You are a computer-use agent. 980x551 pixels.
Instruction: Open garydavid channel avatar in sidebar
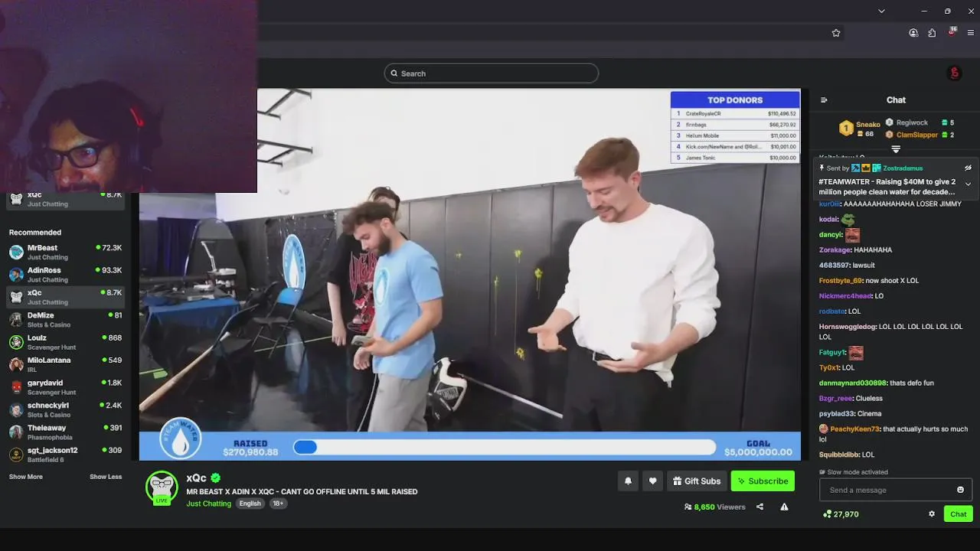tap(16, 386)
